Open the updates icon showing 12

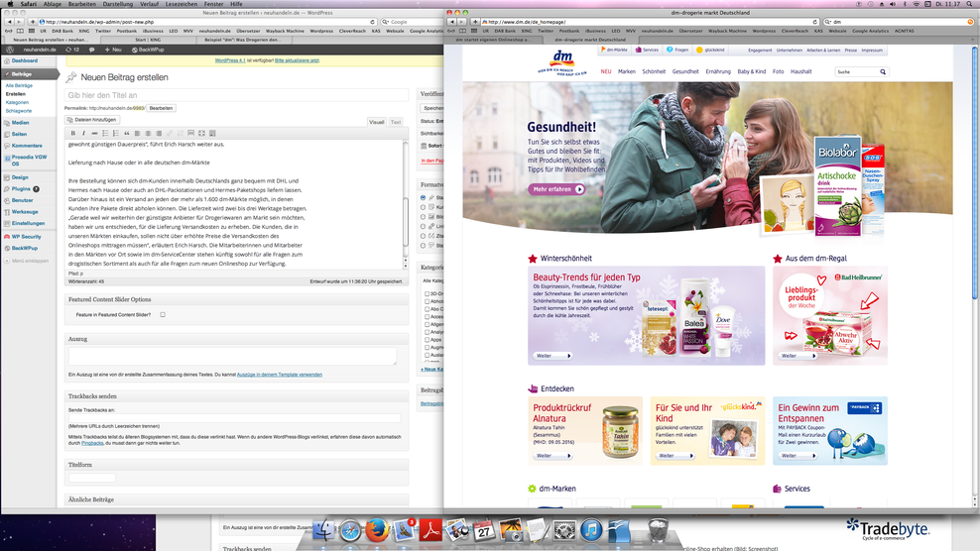coord(71,50)
